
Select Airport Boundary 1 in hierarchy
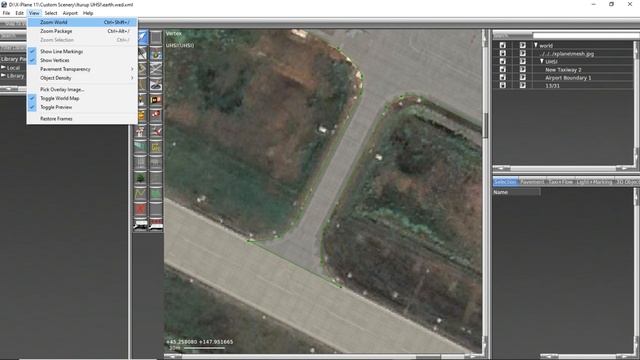point(568,78)
